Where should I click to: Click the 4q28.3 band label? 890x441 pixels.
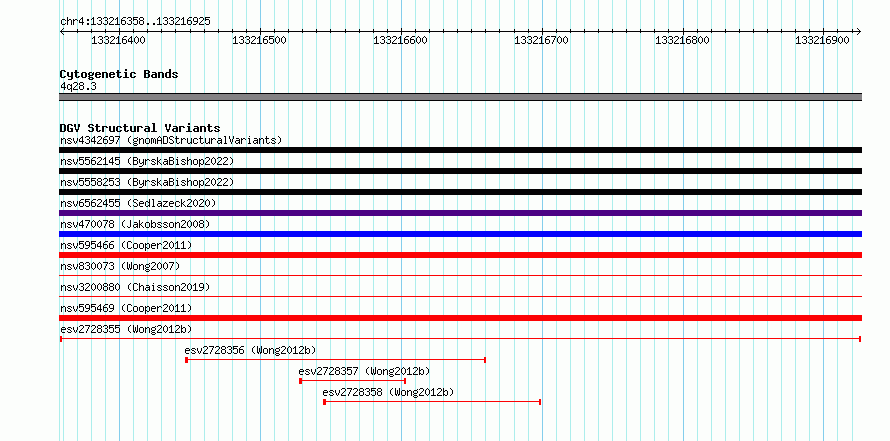(78, 86)
